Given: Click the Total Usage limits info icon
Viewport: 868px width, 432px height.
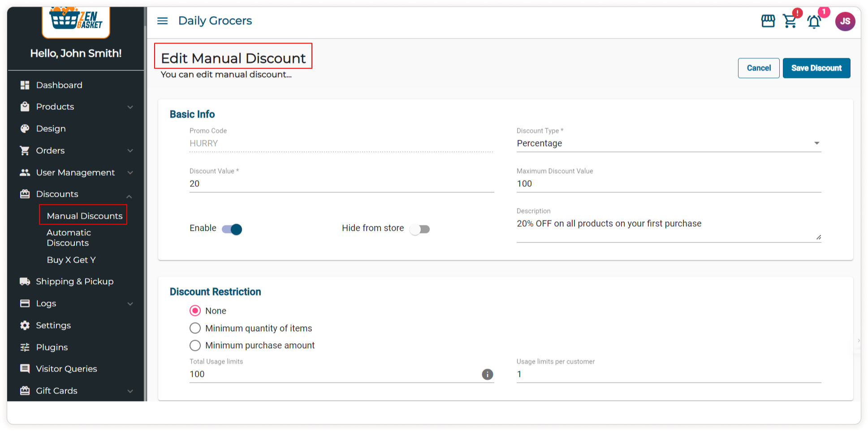Looking at the screenshot, I should click(487, 374).
